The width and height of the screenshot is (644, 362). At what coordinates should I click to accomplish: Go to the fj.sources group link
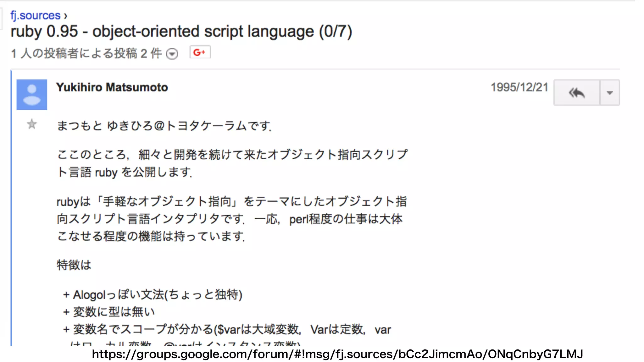35,15
